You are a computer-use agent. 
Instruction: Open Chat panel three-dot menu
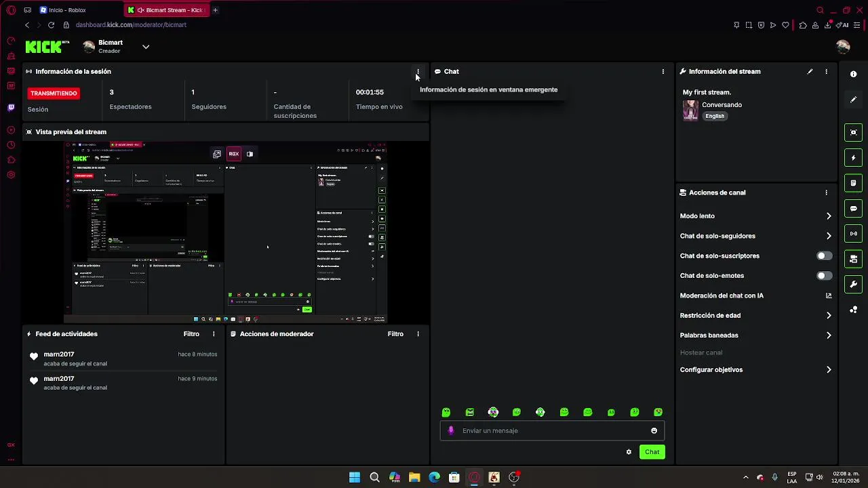pyautogui.click(x=663, y=71)
